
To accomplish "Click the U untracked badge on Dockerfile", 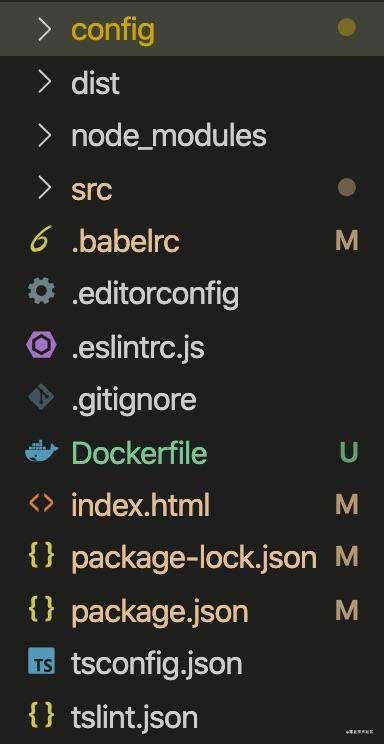I will 348,452.
